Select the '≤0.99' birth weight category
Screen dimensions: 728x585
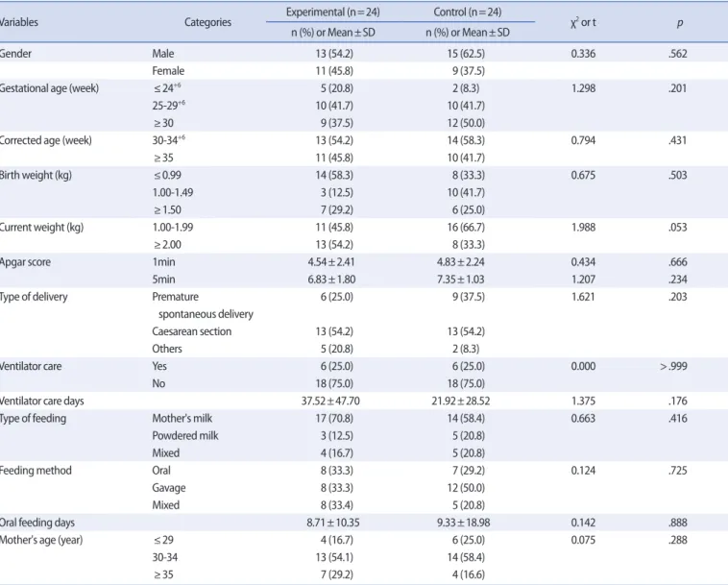click(168, 175)
